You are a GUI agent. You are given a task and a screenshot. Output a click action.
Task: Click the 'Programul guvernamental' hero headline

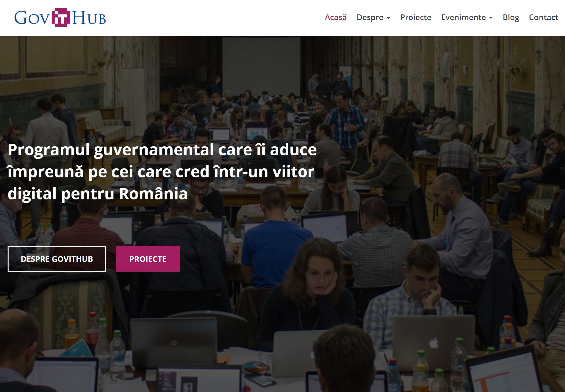162,172
